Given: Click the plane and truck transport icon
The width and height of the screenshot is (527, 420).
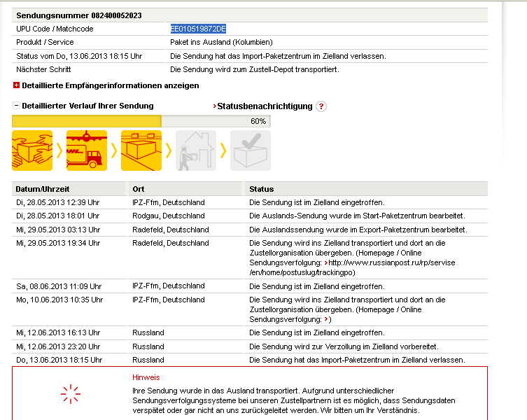Looking at the screenshot, I should click(x=87, y=150).
